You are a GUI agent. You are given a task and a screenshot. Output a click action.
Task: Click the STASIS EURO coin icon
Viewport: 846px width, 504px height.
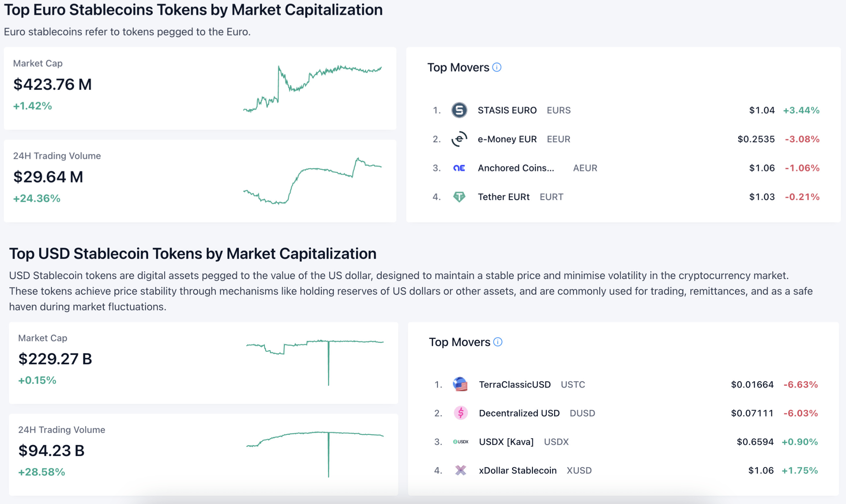[x=459, y=110]
